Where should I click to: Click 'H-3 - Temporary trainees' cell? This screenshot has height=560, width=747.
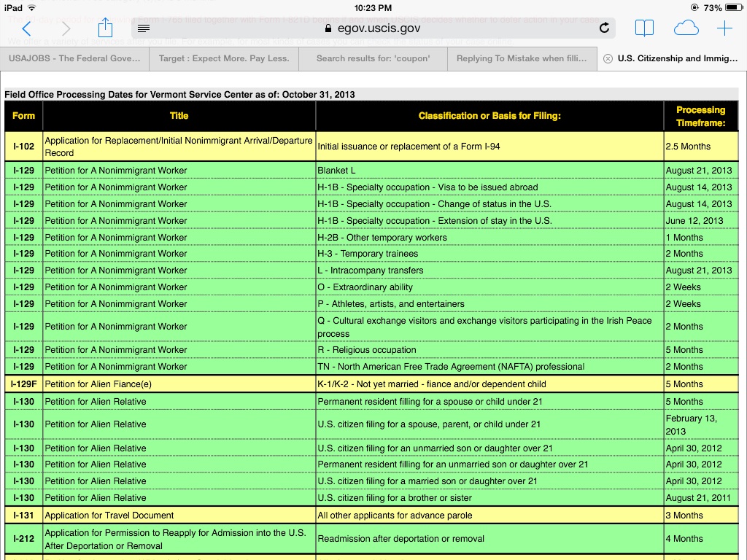pos(489,253)
